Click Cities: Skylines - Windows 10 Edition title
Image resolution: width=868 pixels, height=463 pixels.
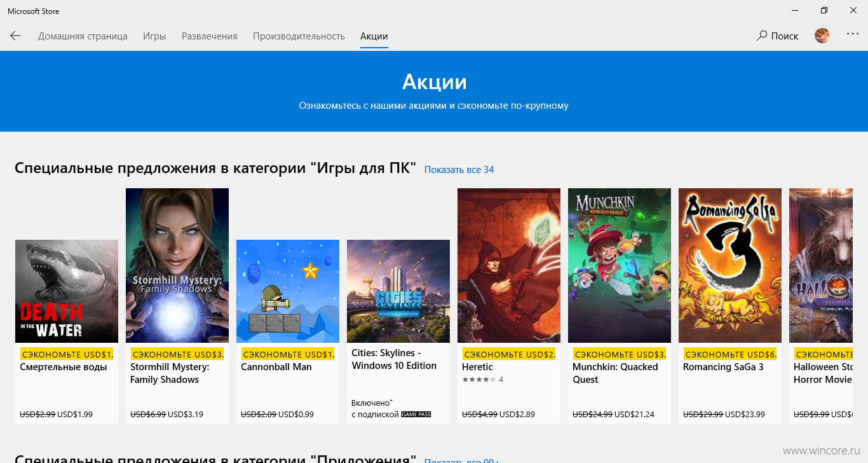coord(394,359)
